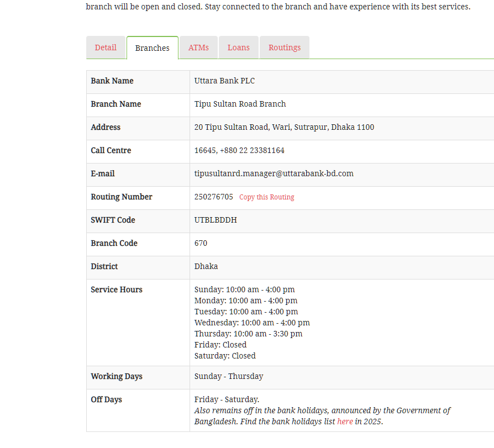
Task: Open the bank holidays list 'here' link
Action: coord(345,421)
